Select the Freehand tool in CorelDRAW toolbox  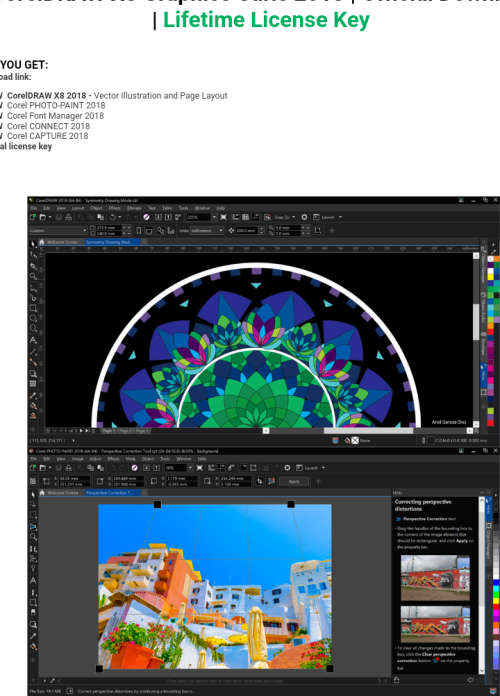[33, 288]
